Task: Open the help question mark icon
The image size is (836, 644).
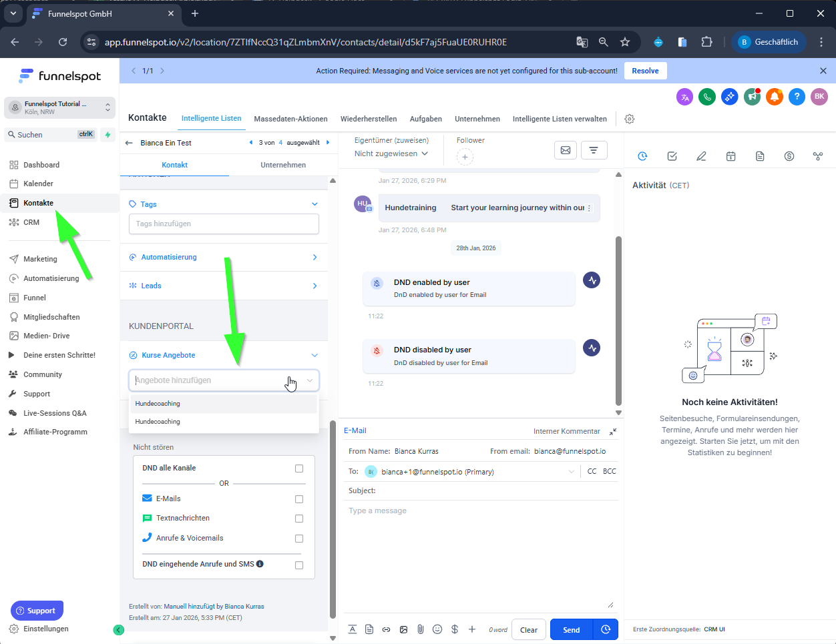Action: coord(797,97)
